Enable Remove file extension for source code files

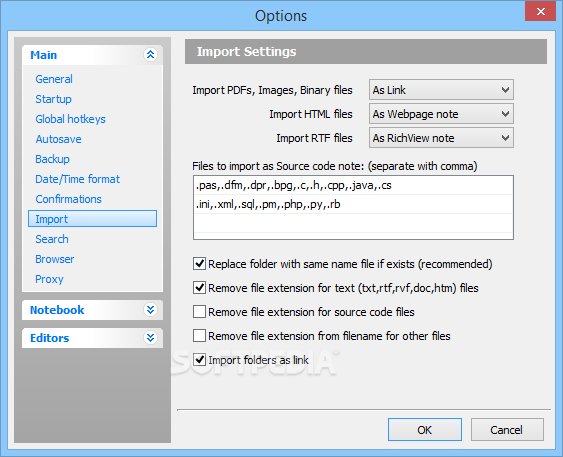pyautogui.click(x=199, y=312)
